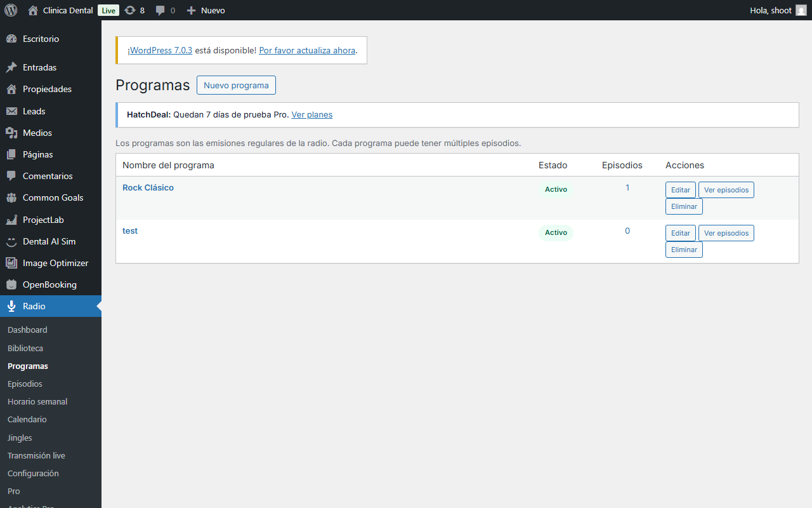Click the episode count 1 for Rock Clásico
This screenshot has height=508, width=812.
pos(627,188)
